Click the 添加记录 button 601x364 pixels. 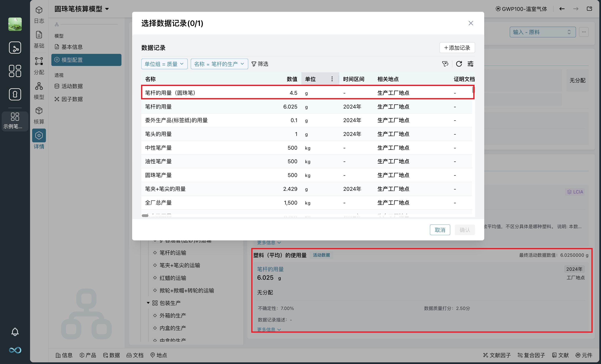point(457,48)
